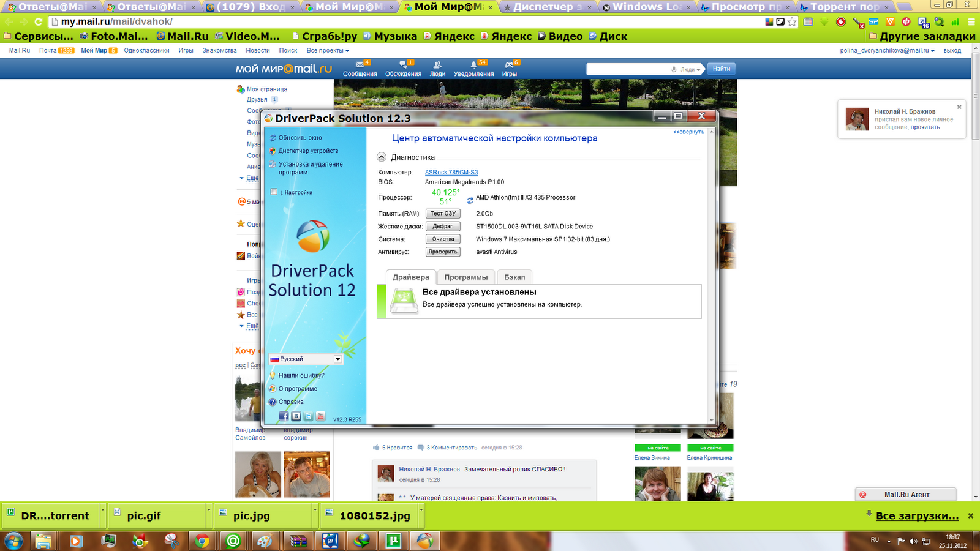
Task: Open VKontakte icon in DriverPack sidebar
Action: point(296,416)
